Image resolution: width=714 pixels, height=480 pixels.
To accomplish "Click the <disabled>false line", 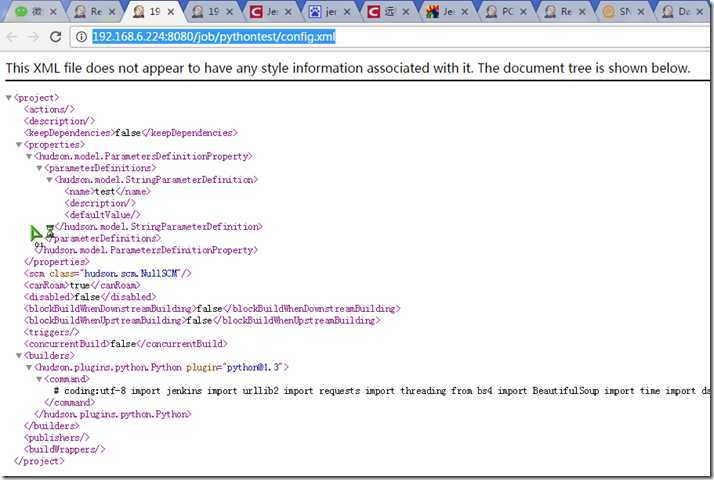I will pyautogui.click(x=90, y=297).
